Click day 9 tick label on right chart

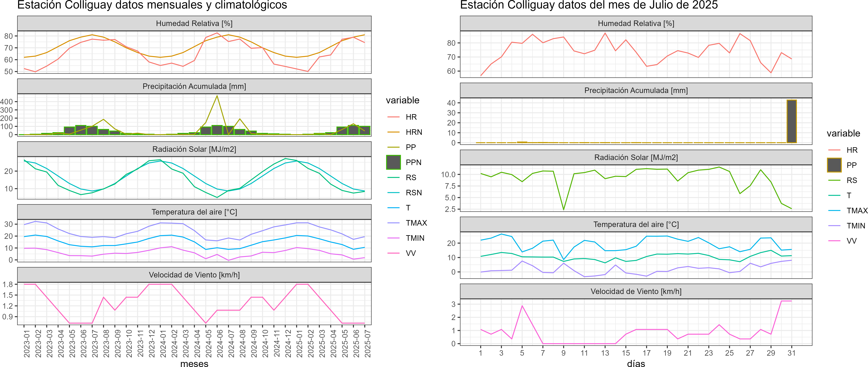pyautogui.click(x=563, y=353)
